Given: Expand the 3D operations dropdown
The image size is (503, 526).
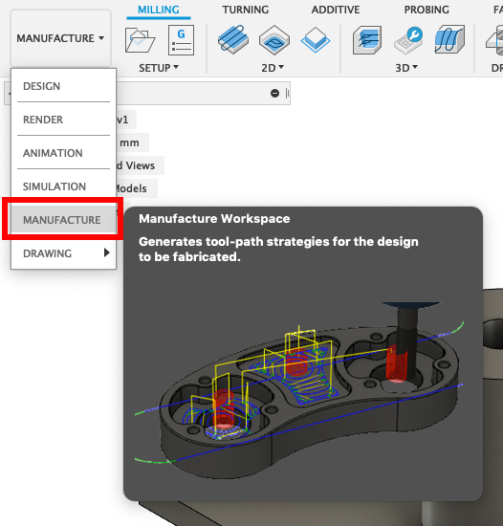Looking at the screenshot, I should [x=406, y=68].
